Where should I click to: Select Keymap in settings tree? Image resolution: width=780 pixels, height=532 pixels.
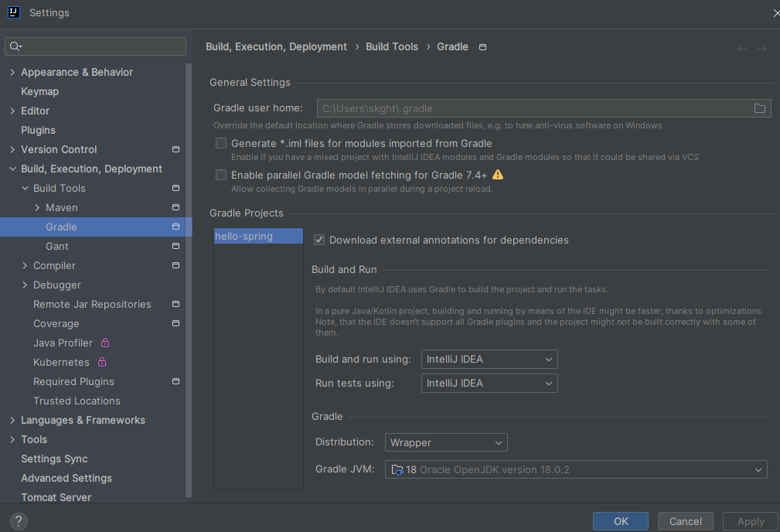pyautogui.click(x=39, y=91)
